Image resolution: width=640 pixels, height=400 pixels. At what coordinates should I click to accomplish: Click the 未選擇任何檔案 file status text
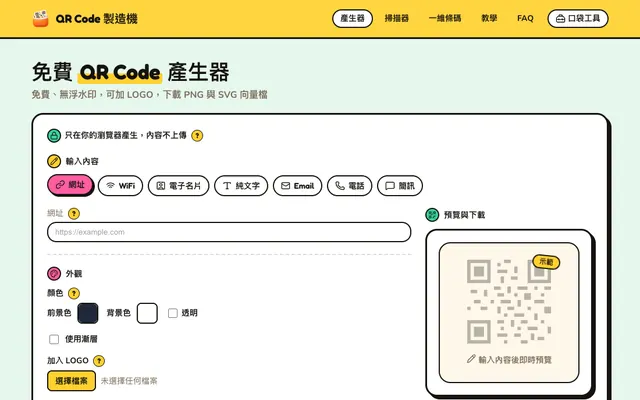(129, 381)
